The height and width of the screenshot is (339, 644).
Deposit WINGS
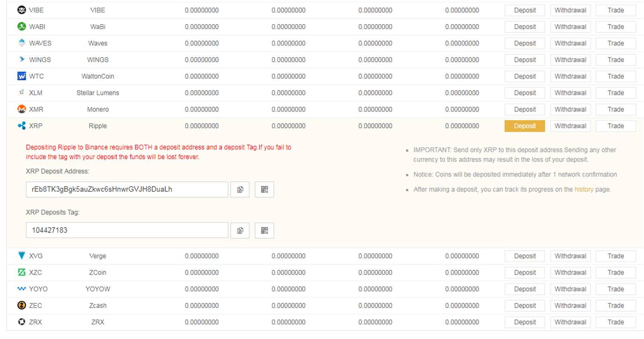tap(525, 60)
